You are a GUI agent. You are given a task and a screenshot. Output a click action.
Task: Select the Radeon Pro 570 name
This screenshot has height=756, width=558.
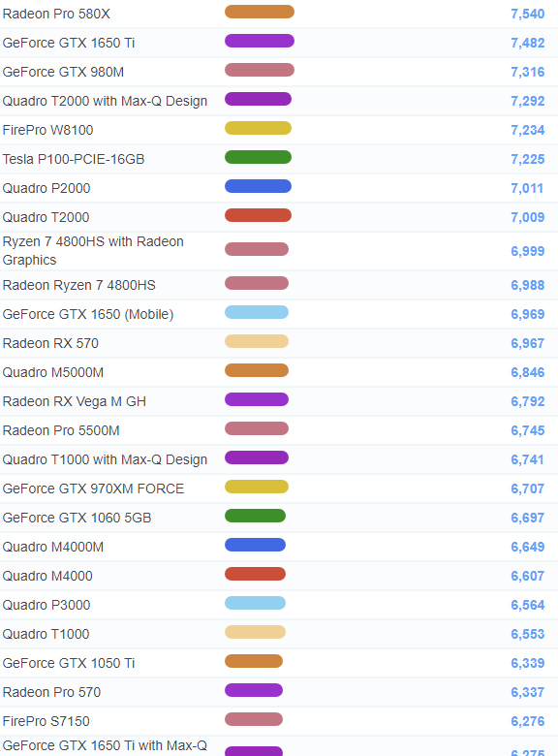click(x=51, y=692)
